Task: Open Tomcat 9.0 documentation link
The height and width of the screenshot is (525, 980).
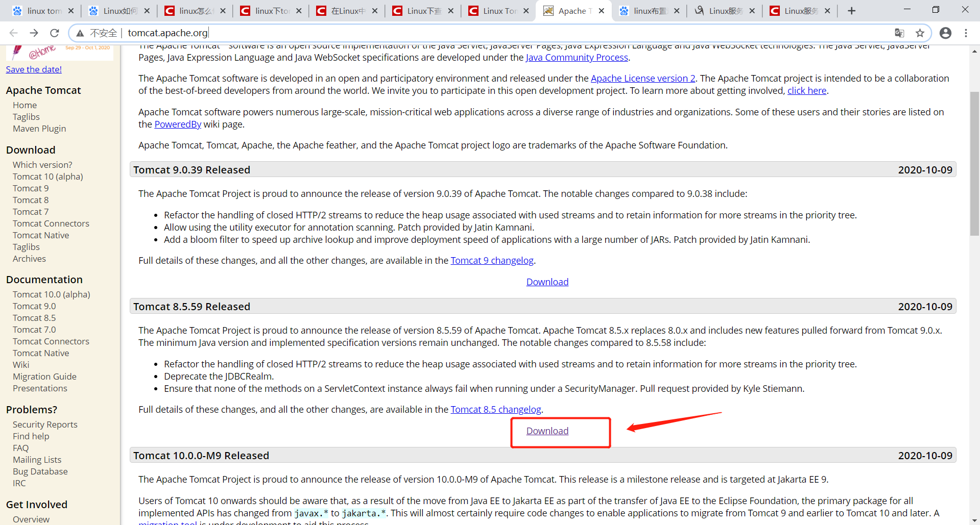Action: pos(34,306)
